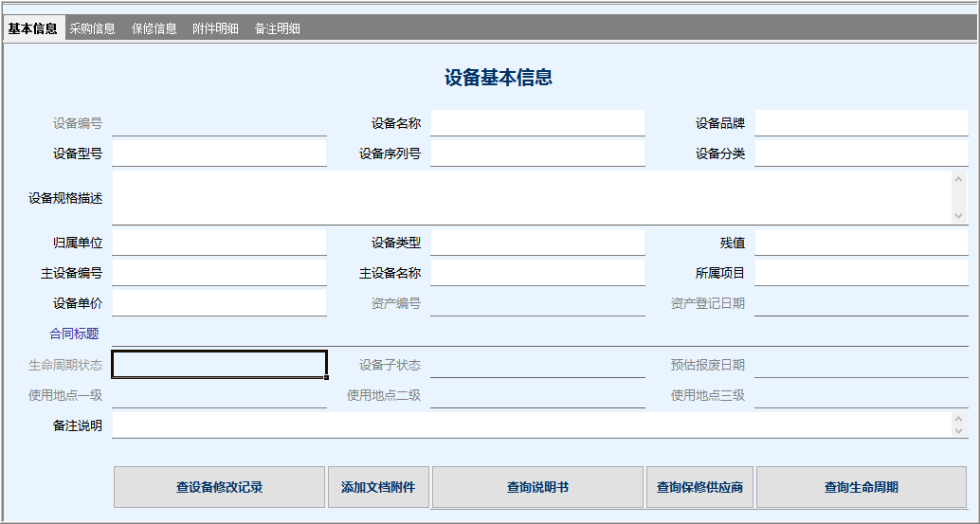Click the 添加文档附件 button
Screen dimensions: 980x524
(x=378, y=487)
